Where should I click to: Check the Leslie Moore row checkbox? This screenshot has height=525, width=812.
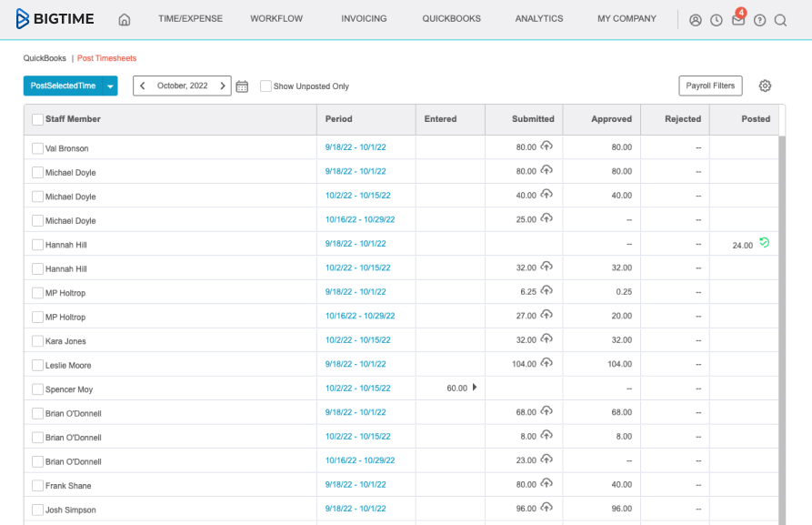point(37,366)
